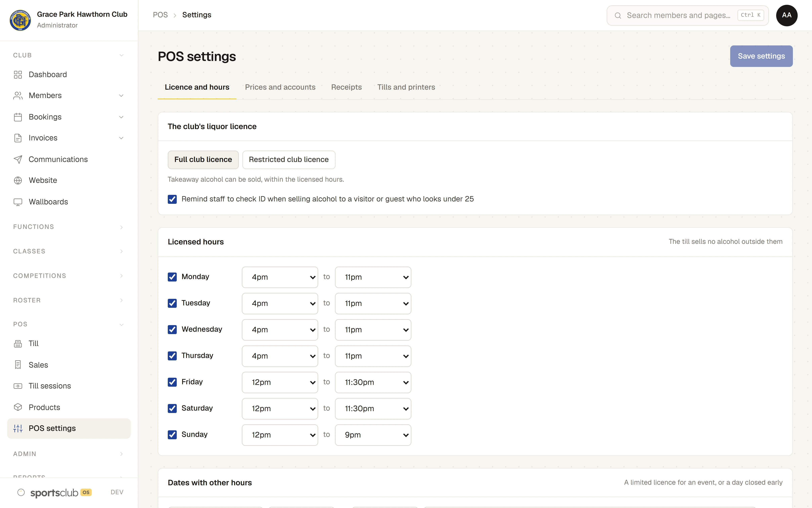Select the Licence and hours tab
The image size is (812, 508).
pyautogui.click(x=197, y=87)
